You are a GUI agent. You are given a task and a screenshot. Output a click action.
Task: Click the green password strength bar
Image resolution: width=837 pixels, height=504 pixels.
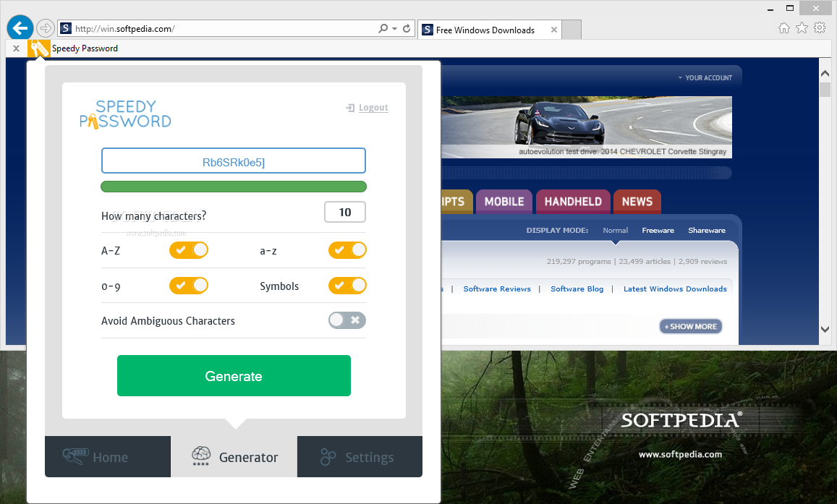[233, 187]
